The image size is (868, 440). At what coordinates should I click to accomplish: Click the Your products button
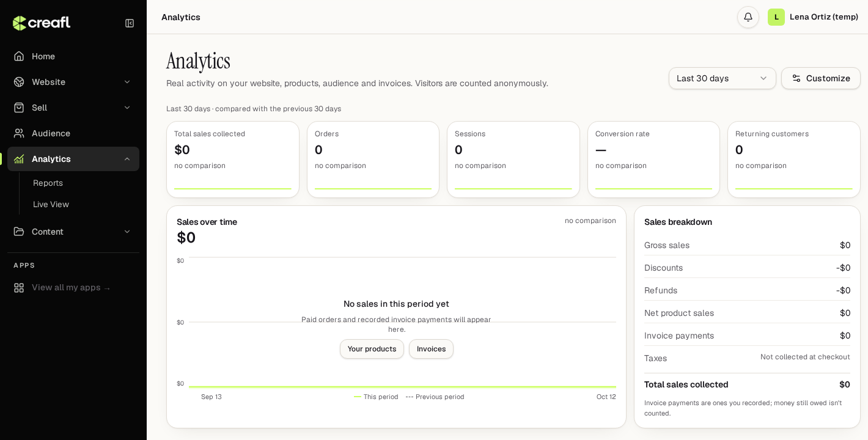372,349
